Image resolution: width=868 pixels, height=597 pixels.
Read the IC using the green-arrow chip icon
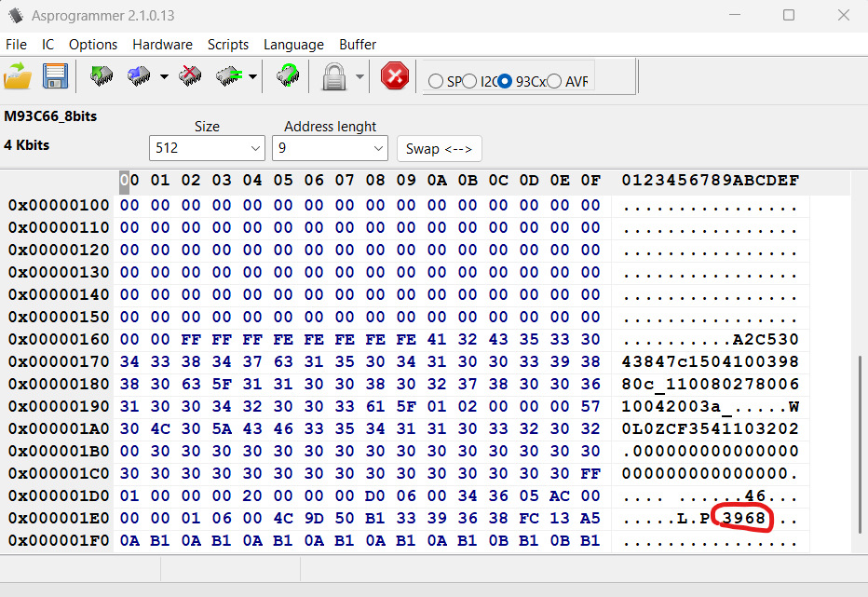(102, 75)
